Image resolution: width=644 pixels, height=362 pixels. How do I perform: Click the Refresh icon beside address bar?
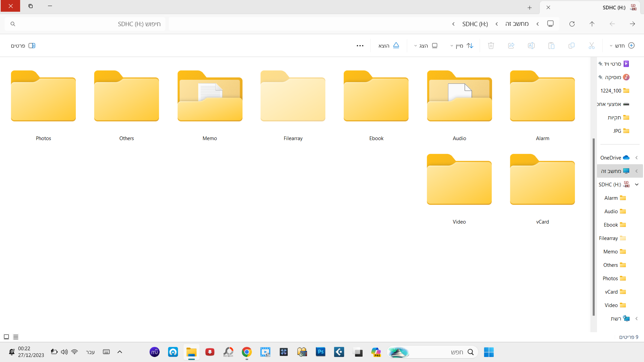572,24
